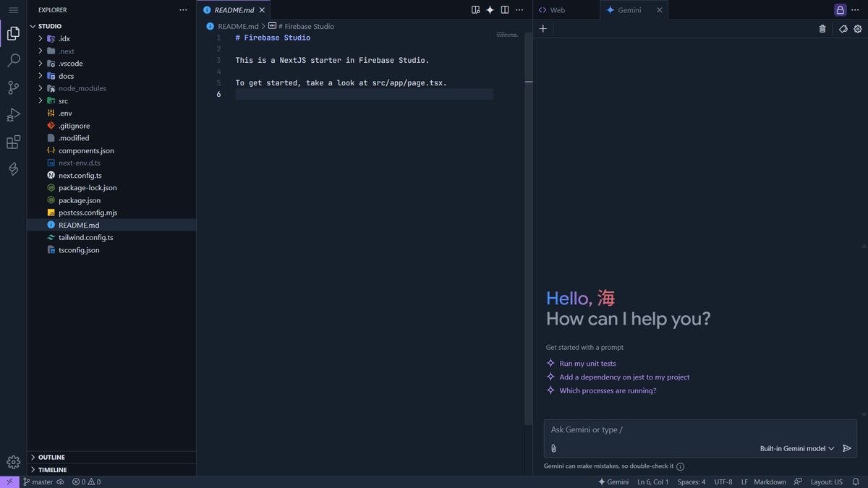
Task: Start a new Gemini chat with plus icon
Action: click(x=543, y=29)
